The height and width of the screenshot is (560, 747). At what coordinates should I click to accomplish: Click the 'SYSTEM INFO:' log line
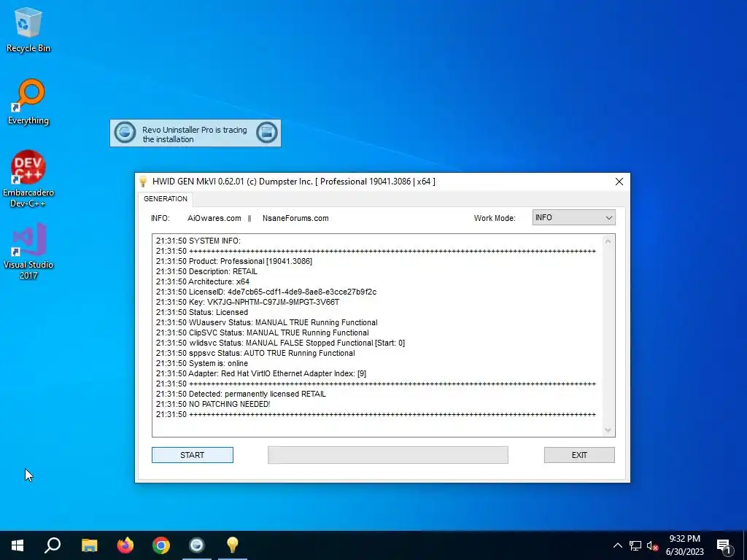coord(198,241)
